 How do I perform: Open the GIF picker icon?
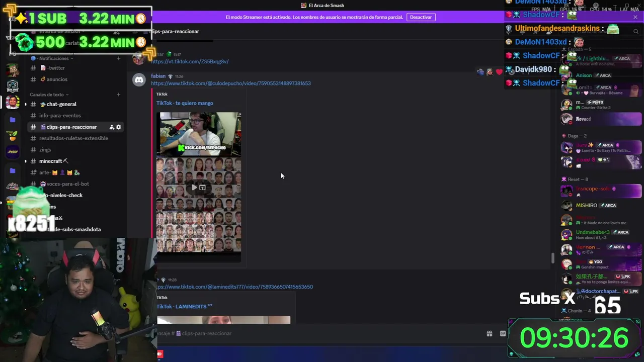pyautogui.click(x=503, y=333)
